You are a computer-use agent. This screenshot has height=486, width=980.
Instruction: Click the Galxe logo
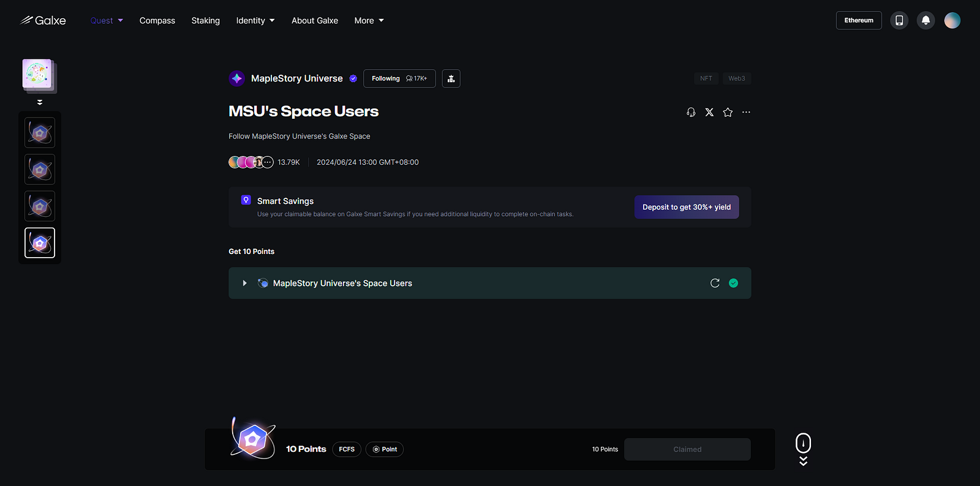coord(43,20)
